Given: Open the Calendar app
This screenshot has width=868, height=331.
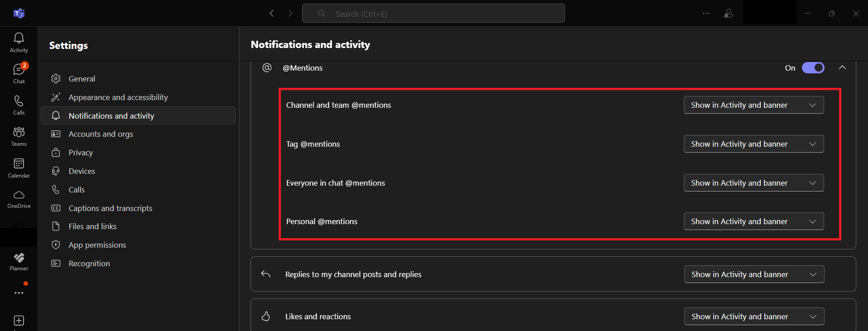Looking at the screenshot, I should point(19,168).
